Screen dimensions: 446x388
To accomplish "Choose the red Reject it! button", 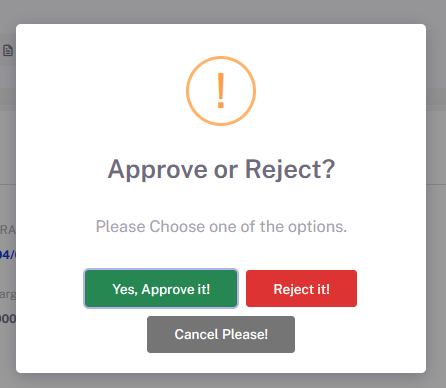I will 301,289.
